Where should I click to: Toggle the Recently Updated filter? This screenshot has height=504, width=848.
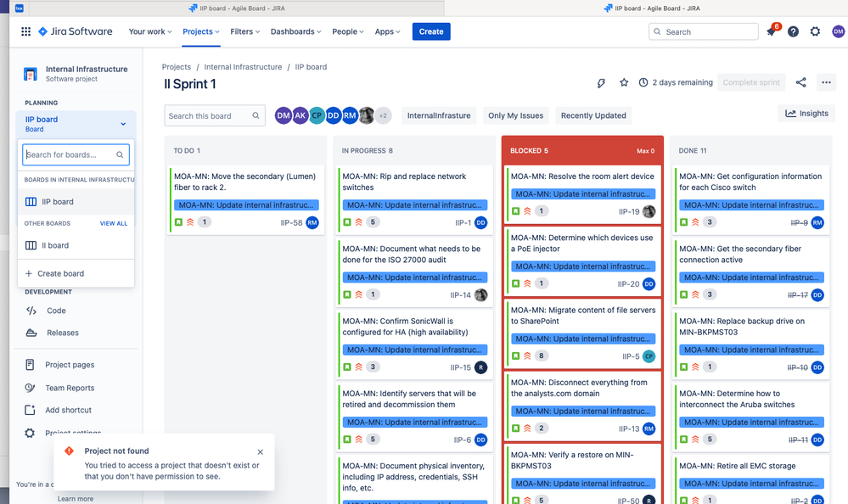point(593,115)
